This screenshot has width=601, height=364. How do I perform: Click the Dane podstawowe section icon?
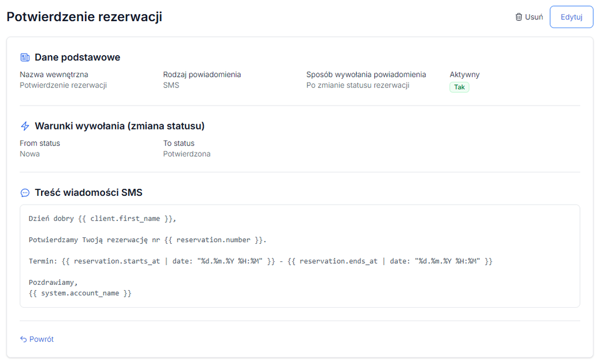(25, 57)
